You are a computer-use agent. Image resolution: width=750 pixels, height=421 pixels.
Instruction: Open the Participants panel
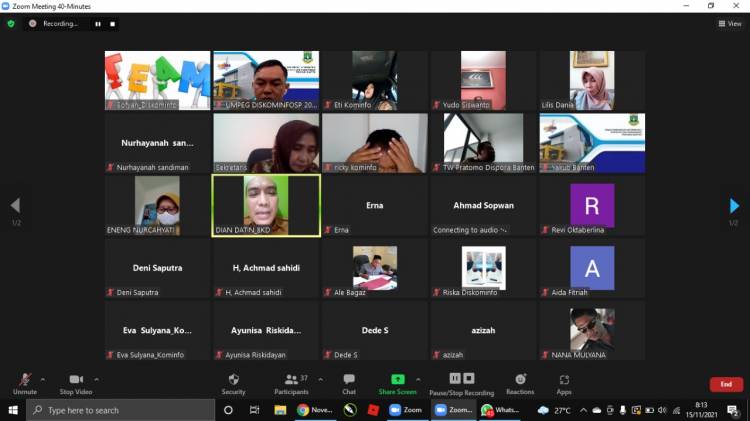point(291,384)
